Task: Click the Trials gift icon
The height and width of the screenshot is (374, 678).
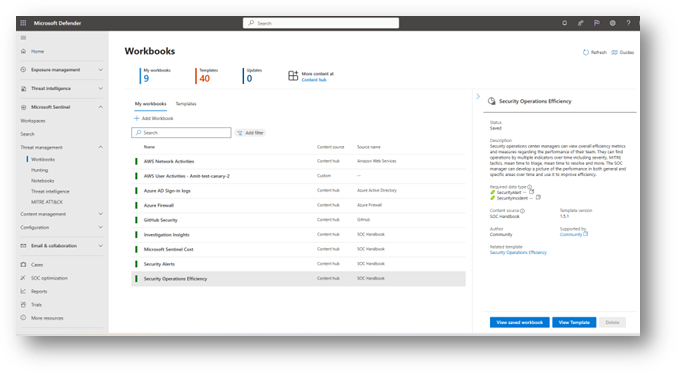Action: coord(23,304)
